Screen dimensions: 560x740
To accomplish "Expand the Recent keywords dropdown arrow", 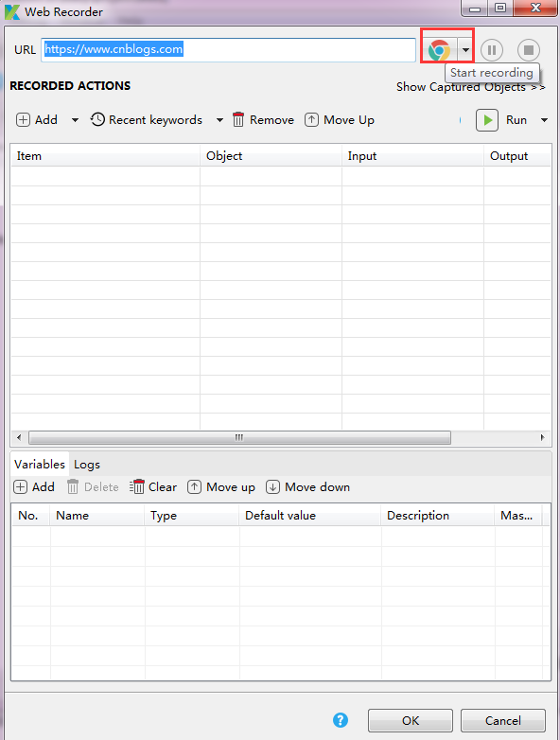I will (219, 120).
